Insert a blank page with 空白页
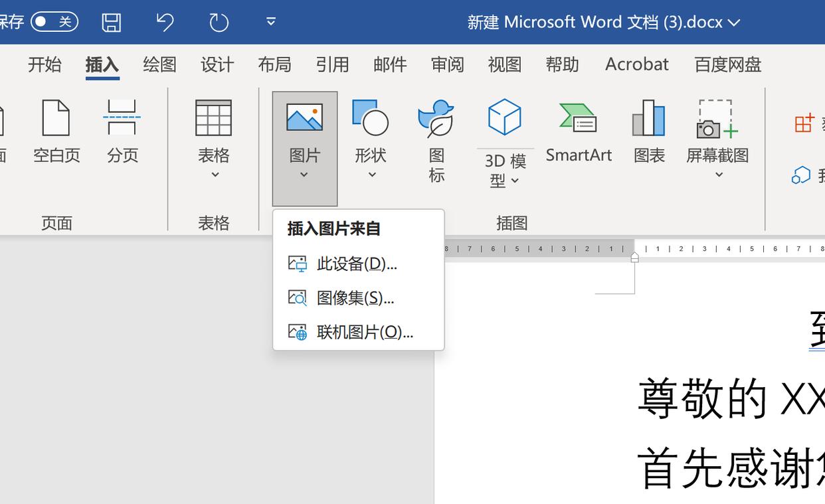 click(x=56, y=129)
